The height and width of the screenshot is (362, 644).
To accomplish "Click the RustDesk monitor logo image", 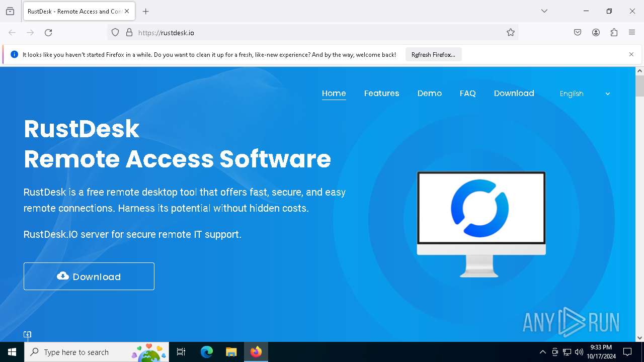I will (x=481, y=224).
